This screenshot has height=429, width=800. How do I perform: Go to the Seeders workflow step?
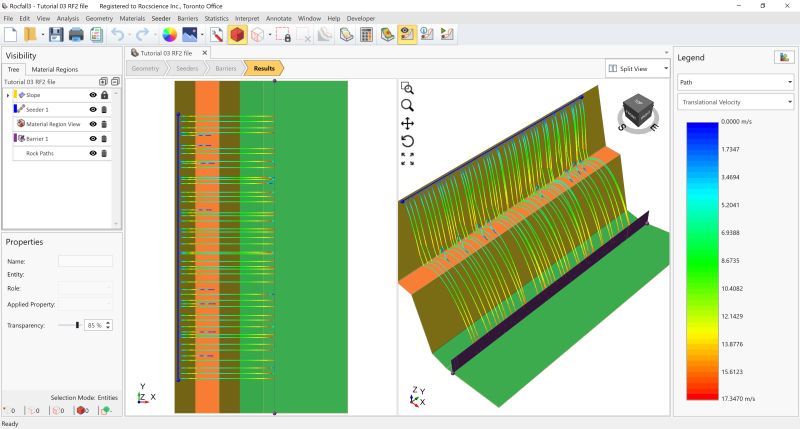pos(187,68)
